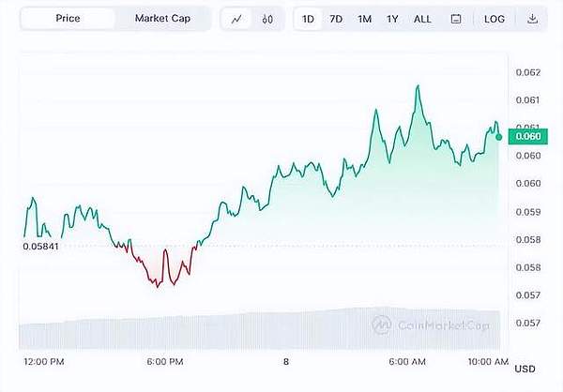The image size is (563, 392).
Task: Select the 7D time range
Action: [336, 19]
